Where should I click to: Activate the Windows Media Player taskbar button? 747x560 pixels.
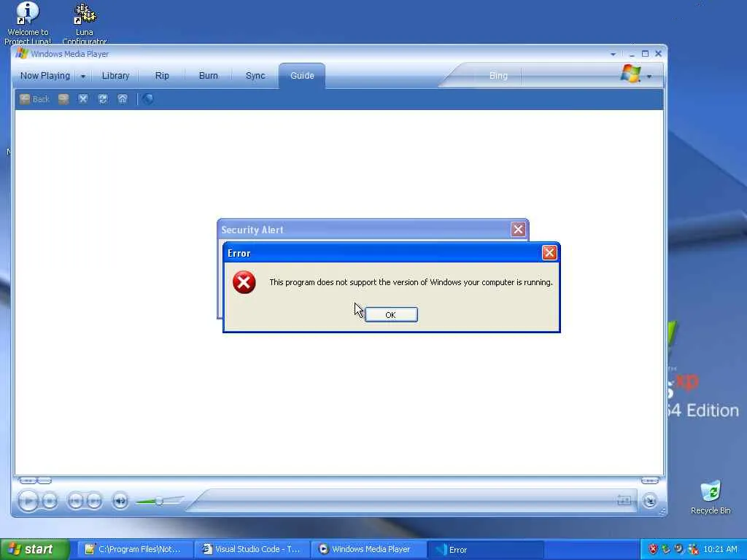[369, 550]
